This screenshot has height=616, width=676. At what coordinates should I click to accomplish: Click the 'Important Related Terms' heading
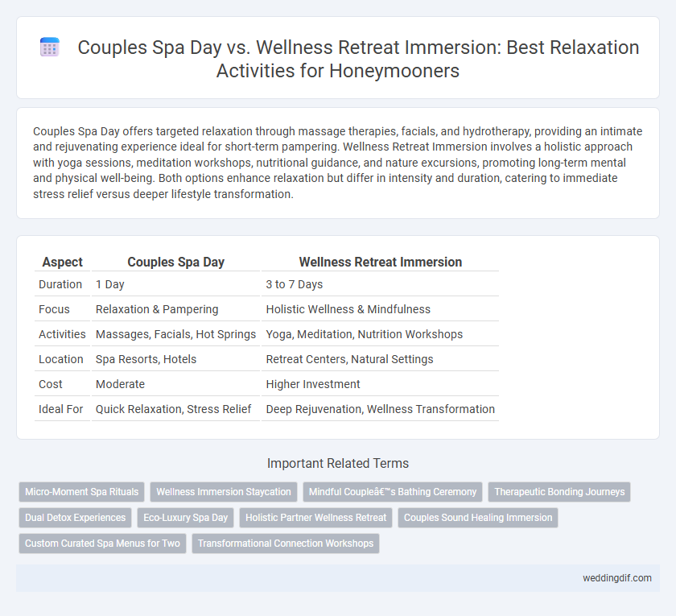(338, 463)
